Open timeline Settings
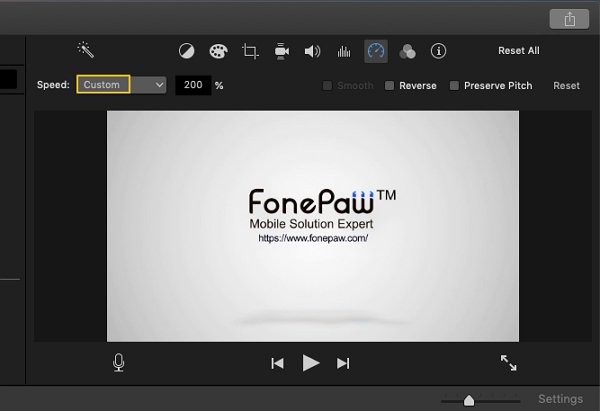 (561, 399)
